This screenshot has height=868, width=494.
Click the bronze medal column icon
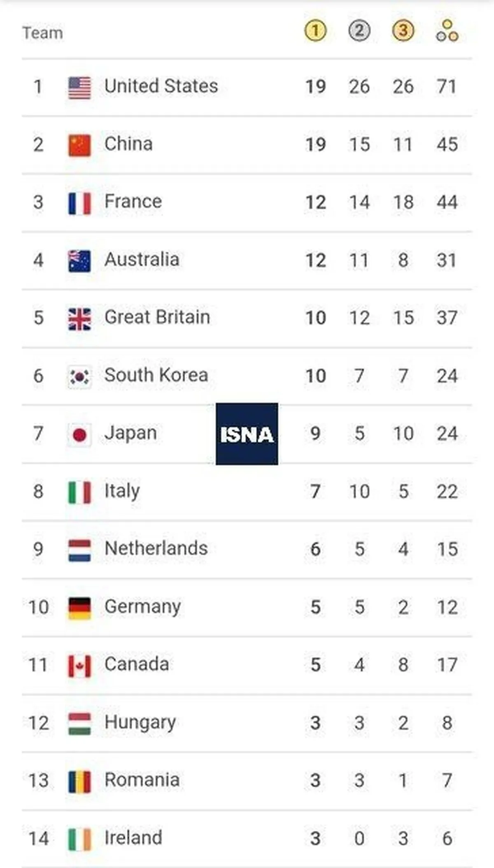point(403,30)
